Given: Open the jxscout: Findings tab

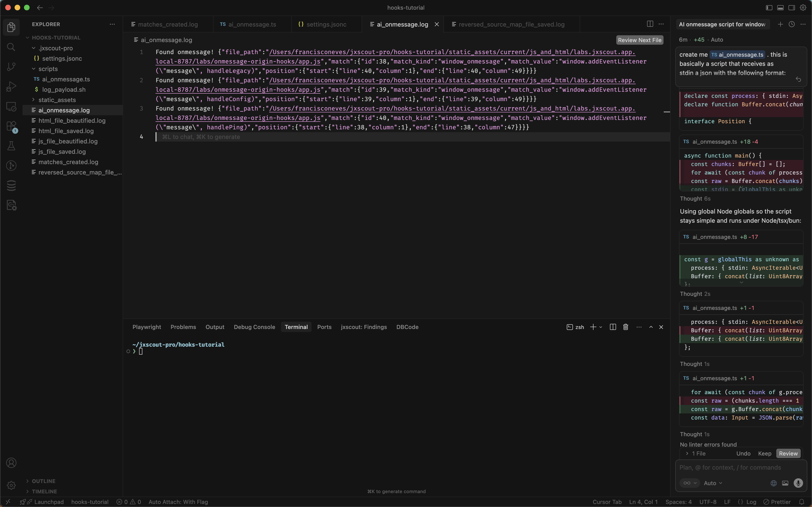Looking at the screenshot, I should coord(364,327).
